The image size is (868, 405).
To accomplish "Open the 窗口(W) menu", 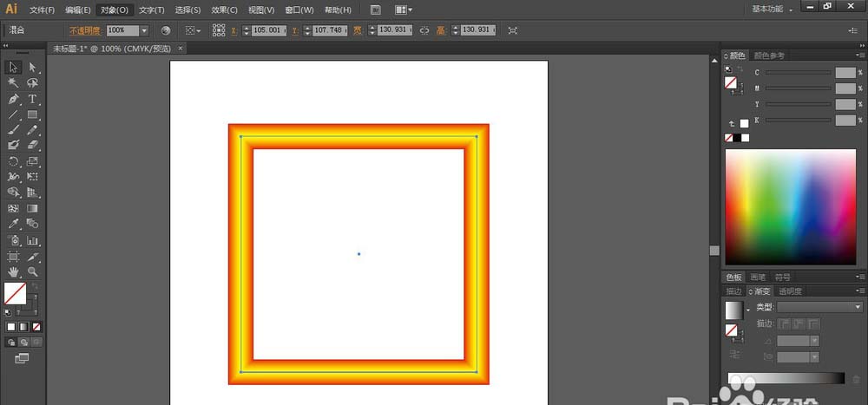I will click(x=299, y=10).
